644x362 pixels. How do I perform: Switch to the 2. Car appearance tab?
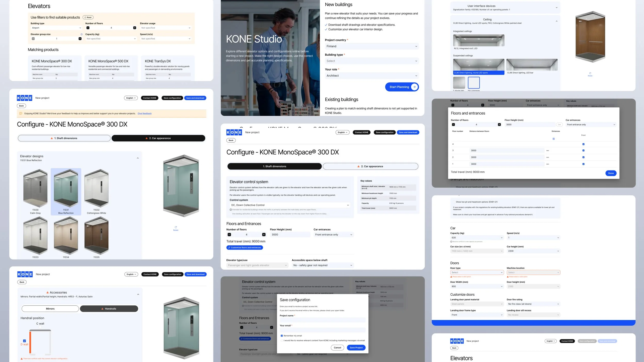370,166
